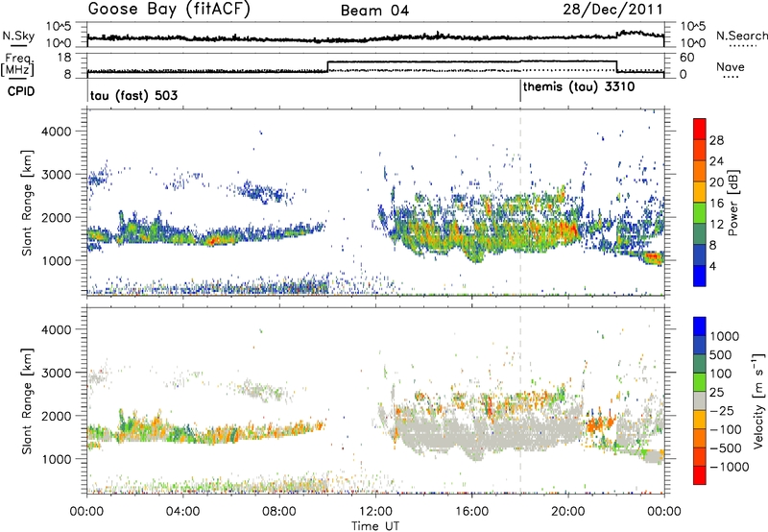Click the 'N.Sky' legend label

click(x=18, y=36)
